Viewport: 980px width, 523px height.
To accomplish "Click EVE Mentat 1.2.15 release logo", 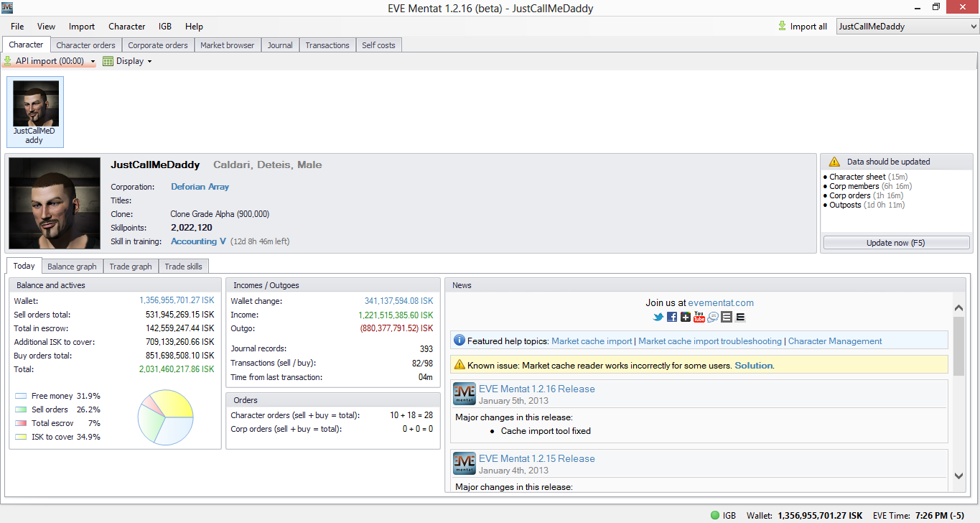I will (x=465, y=464).
